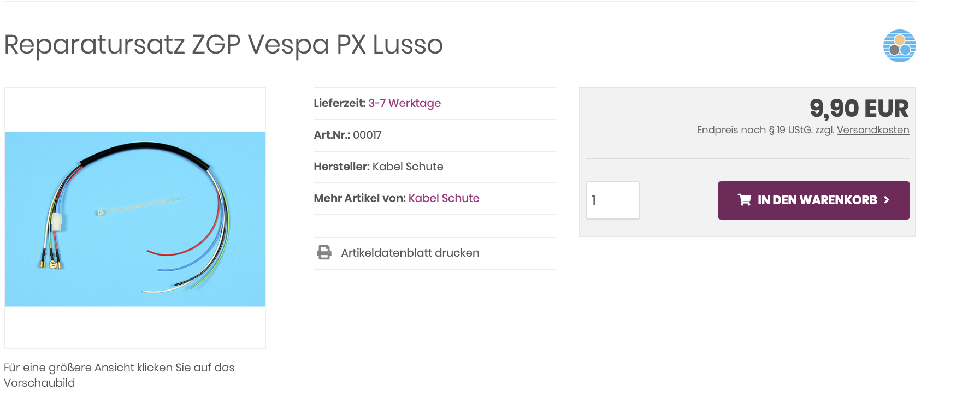This screenshot has width=980, height=403.
Task: Click the 'Reparatursatz ZGP Vespa PX Lusso' heading
Action: click(223, 44)
